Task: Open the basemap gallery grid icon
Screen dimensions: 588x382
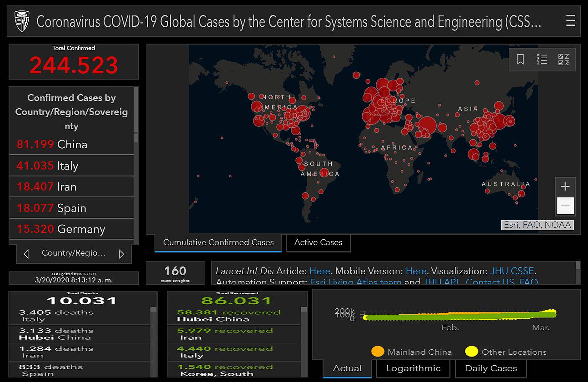Action: pos(564,60)
